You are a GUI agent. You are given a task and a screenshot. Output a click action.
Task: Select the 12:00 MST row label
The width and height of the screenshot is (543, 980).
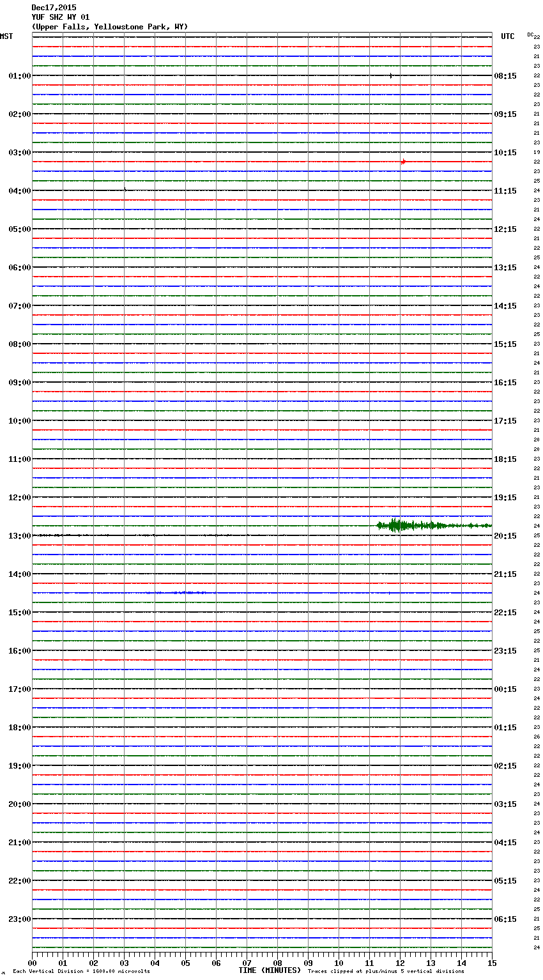coord(19,498)
